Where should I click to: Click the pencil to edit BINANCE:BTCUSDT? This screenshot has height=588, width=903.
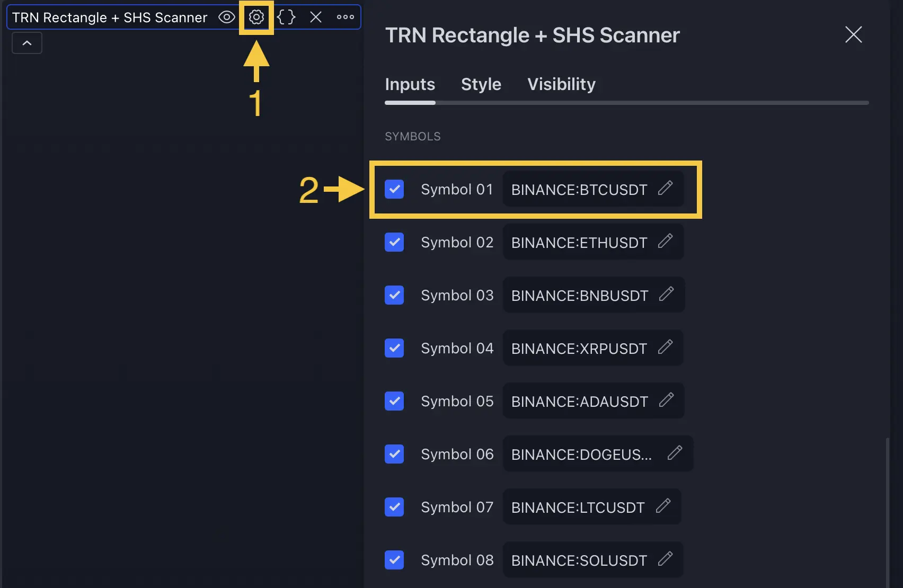pyautogui.click(x=666, y=189)
